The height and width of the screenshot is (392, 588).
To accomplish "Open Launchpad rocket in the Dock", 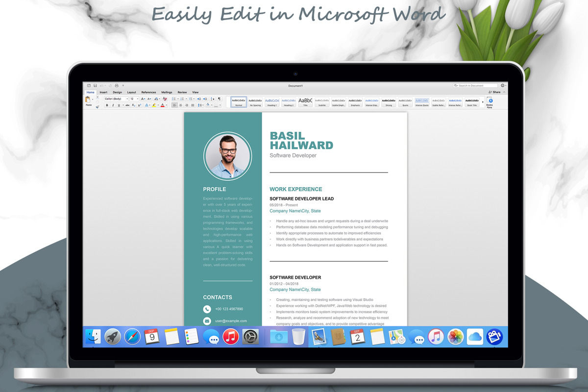I will point(113,337).
